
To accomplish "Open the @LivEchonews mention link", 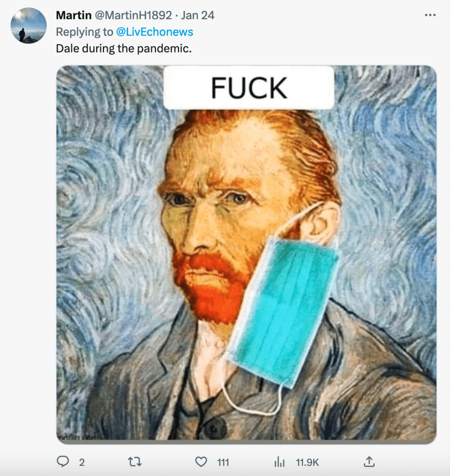I will click(154, 32).
